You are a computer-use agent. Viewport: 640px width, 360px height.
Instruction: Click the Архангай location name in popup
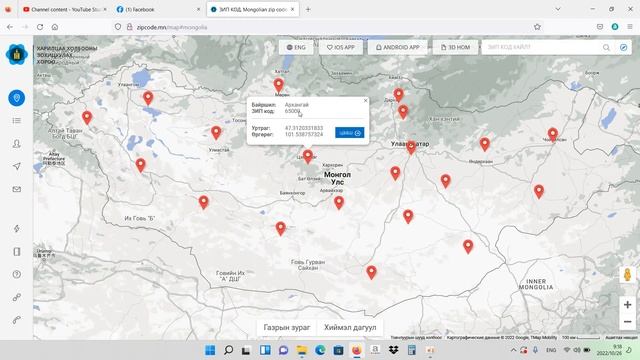(297, 105)
